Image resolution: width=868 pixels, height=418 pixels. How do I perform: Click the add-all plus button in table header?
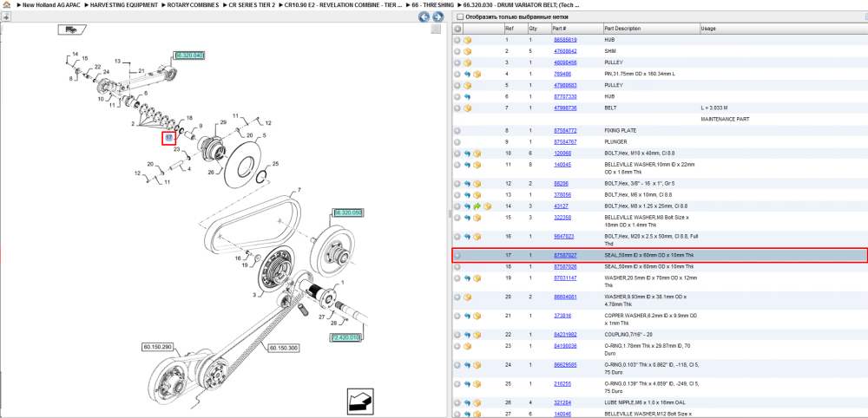pyautogui.click(x=457, y=29)
